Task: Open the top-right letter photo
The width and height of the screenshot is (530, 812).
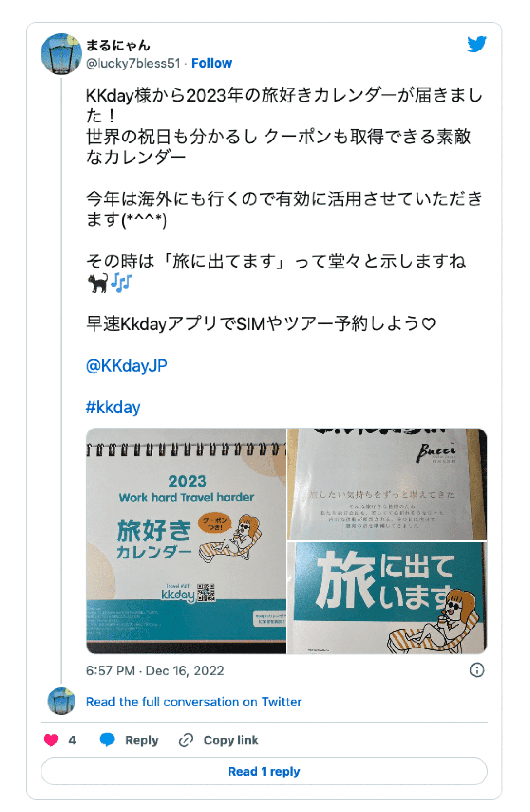Action: [387, 484]
